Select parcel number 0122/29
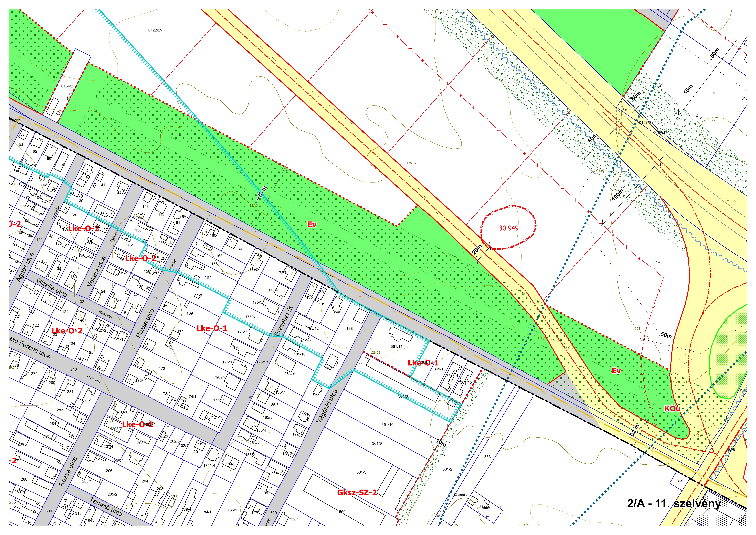 pyautogui.click(x=155, y=30)
